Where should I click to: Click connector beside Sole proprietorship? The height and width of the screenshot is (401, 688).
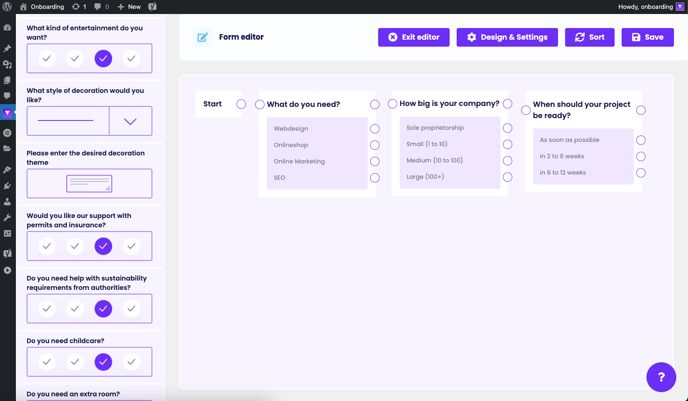coord(508,128)
